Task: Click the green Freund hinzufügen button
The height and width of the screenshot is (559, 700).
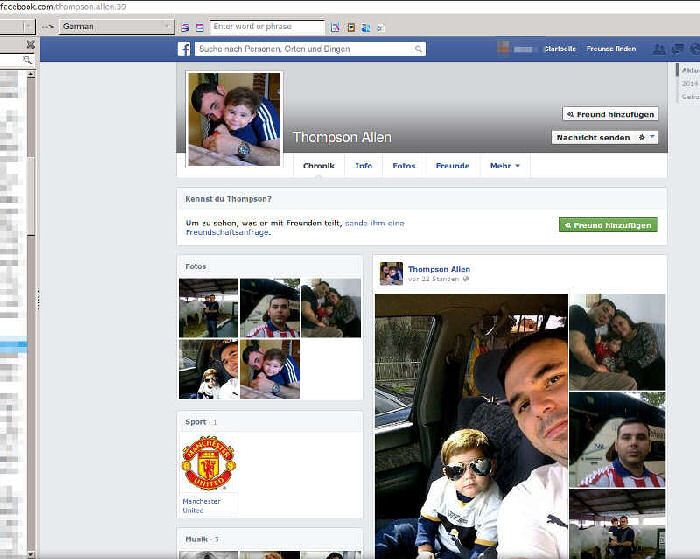Action: tap(608, 225)
